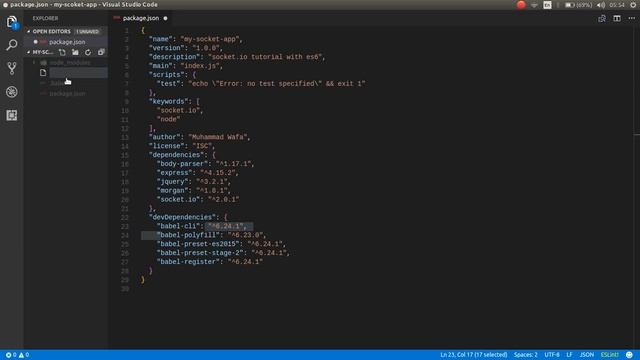The height and width of the screenshot is (360, 640).
Task: Collapse the MY-SC... project folder section
Action: pyautogui.click(x=29, y=52)
